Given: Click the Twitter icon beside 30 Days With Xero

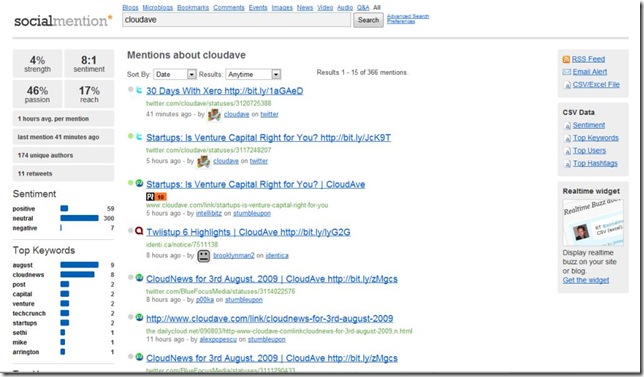Looking at the screenshot, I should coord(139,90).
